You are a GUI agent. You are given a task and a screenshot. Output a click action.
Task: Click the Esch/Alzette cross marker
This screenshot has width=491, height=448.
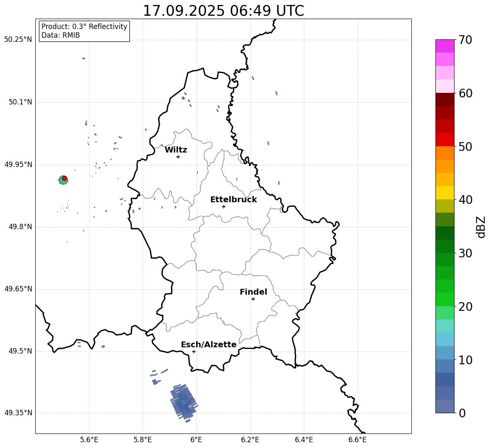pyautogui.click(x=194, y=351)
